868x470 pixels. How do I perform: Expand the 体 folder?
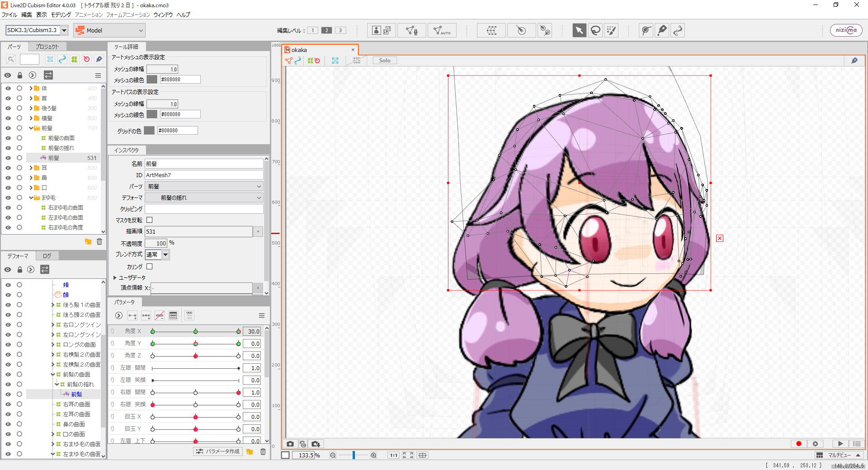coord(31,89)
